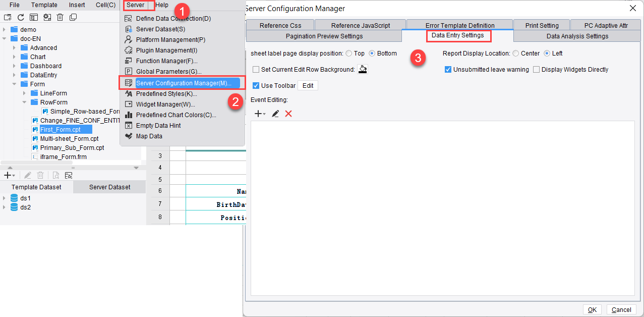Viewport: 644px width, 317px height.
Task: Select Multi-sheet_Form.cpt in file tree
Action: (x=69, y=139)
